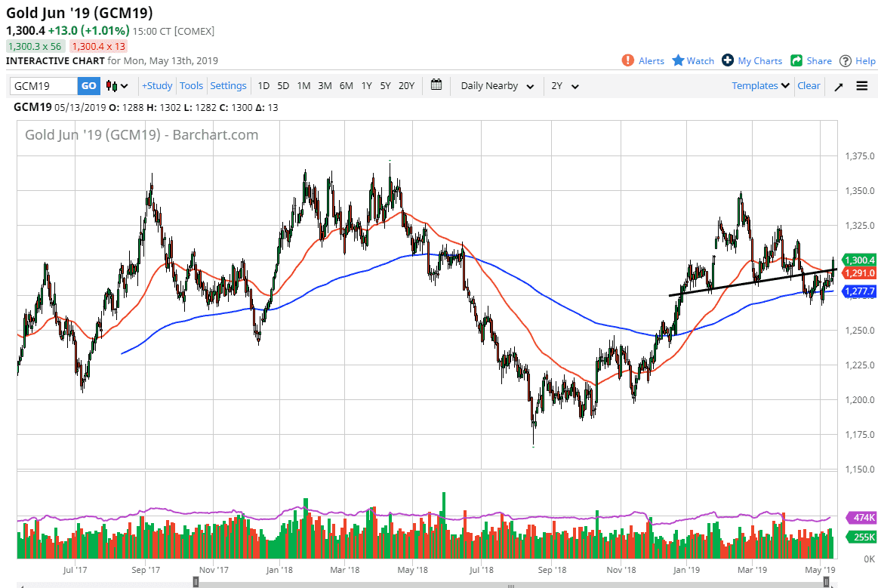Click the green Share arrow icon

click(x=796, y=60)
